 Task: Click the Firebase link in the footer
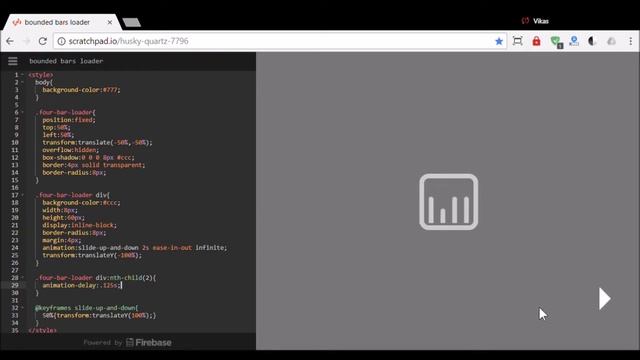(149, 342)
